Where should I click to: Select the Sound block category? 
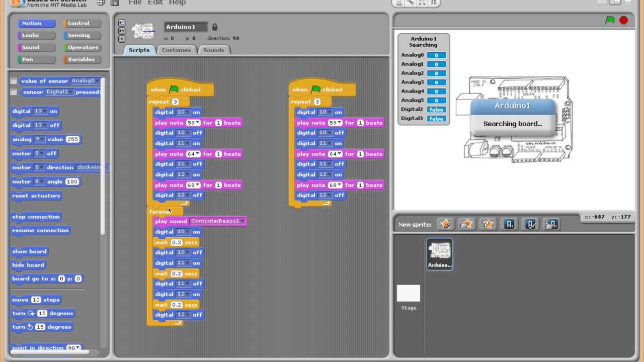tap(36, 47)
